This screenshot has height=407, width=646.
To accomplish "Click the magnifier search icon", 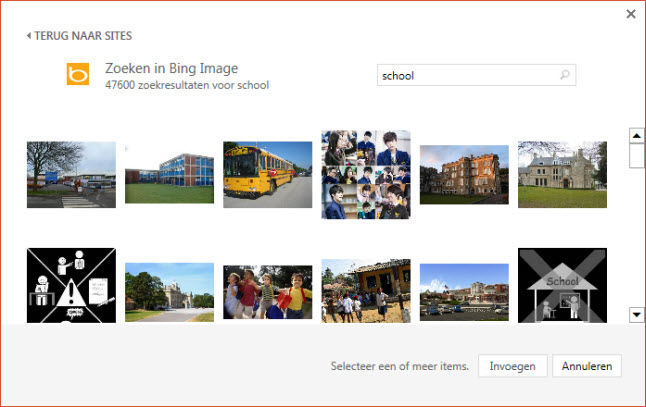I will tap(564, 75).
